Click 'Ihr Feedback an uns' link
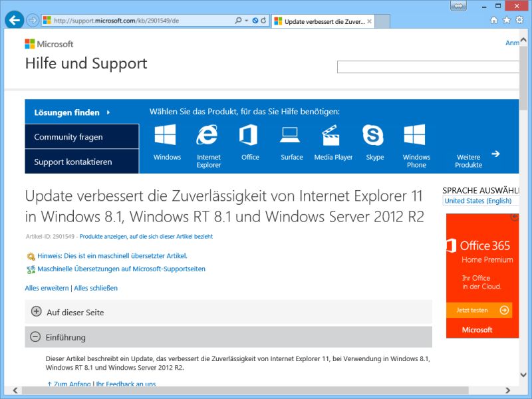This screenshot has width=532, height=399. (126, 384)
